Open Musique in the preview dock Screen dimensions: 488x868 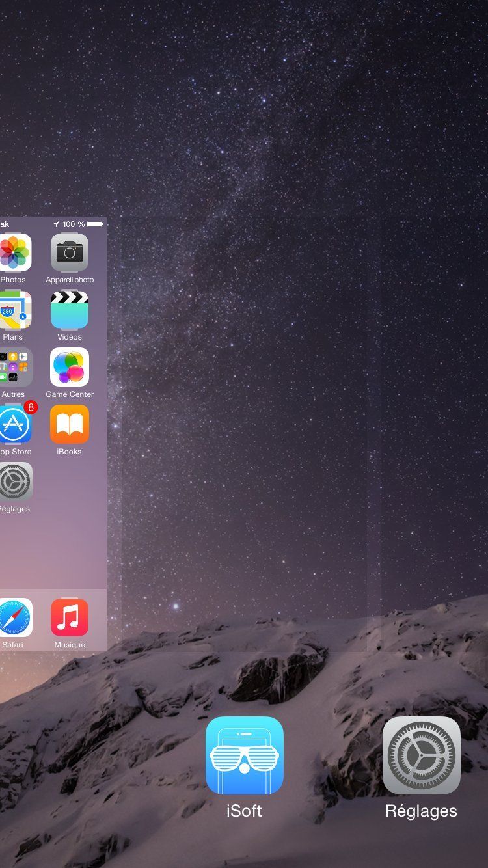(70, 617)
